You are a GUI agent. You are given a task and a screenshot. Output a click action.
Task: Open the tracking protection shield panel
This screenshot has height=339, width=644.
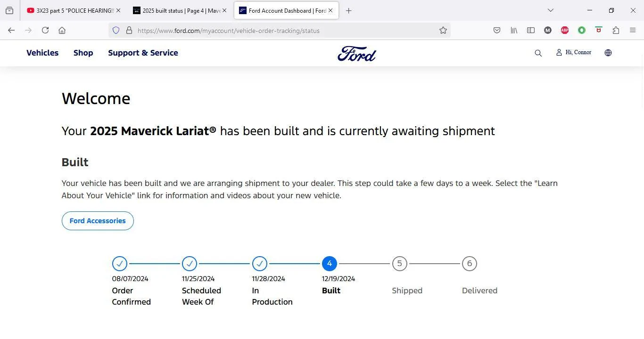point(116,30)
